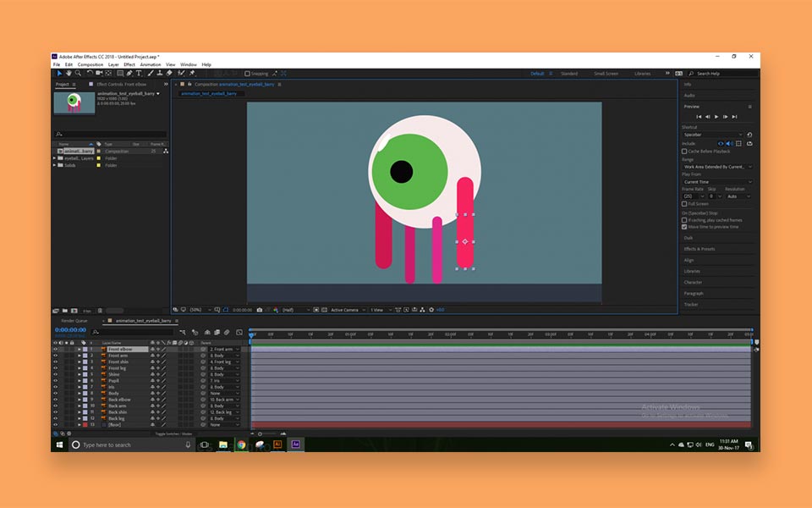Expand the Front arm layer properties
812x508 pixels.
pos(80,356)
